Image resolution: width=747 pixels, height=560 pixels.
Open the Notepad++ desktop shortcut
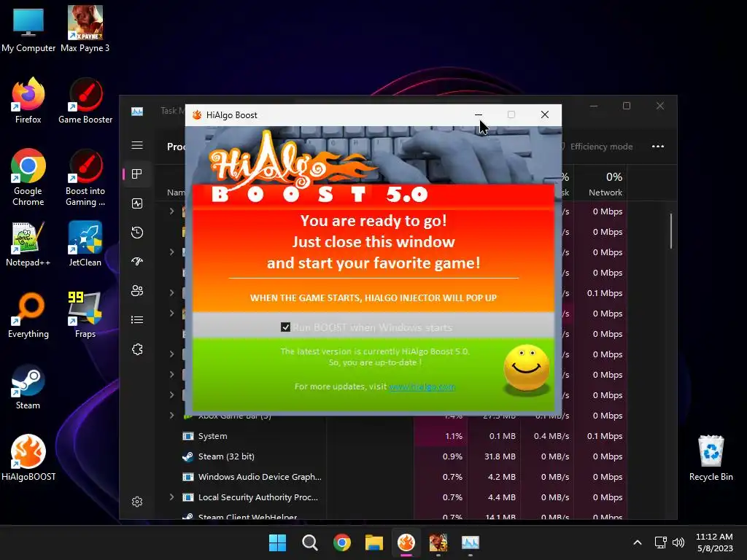[x=28, y=244]
